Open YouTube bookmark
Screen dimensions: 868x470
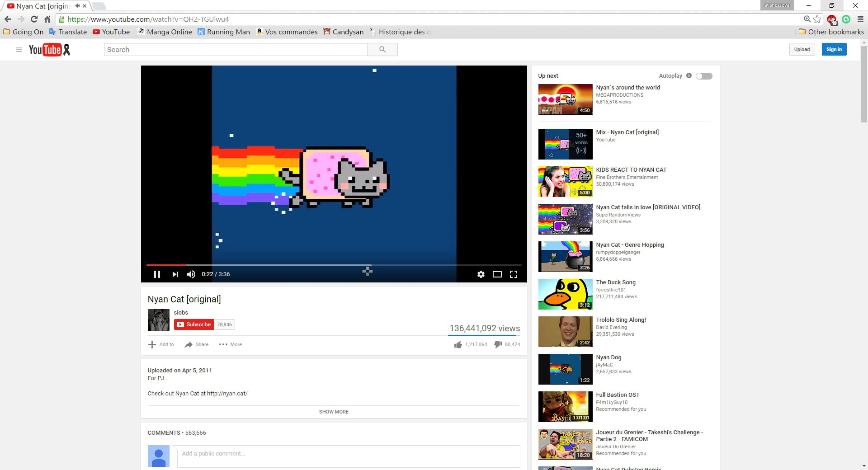point(111,32)
